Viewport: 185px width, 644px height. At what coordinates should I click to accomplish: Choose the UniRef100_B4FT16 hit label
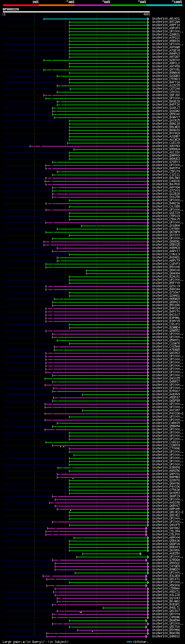pyautogui.click(x=166, y=82)
